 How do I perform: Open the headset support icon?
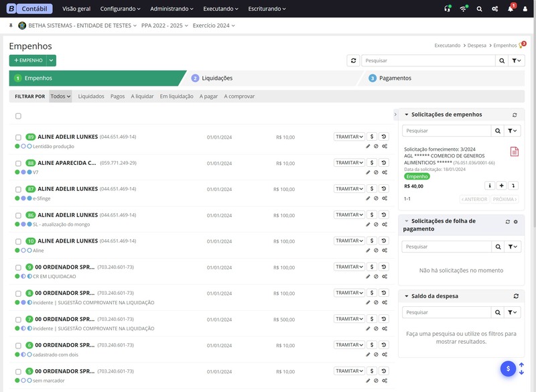(448, 9)
